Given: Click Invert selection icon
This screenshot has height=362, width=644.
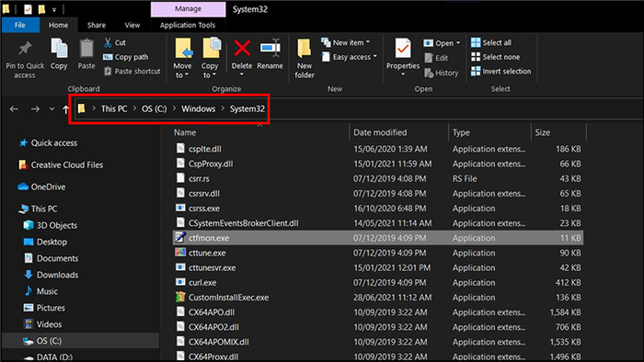Looking at the screenshot, I should [x=476, y=72].
